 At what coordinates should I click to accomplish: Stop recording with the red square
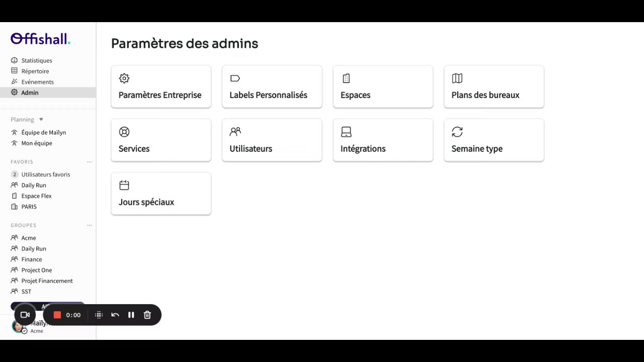[57, 315]
